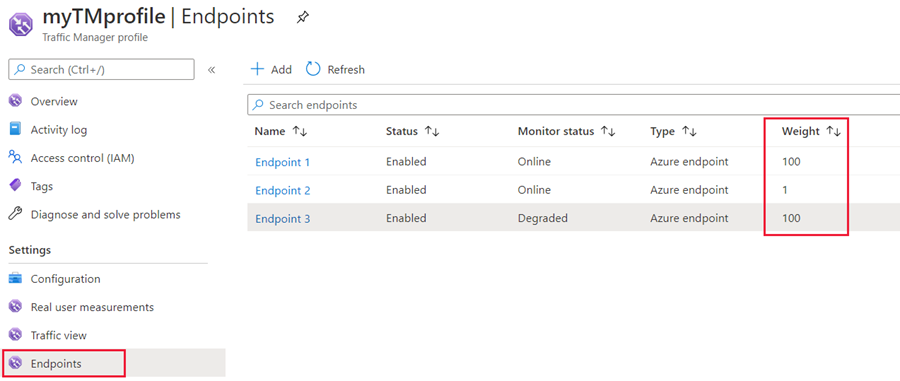Open Diagnose and solve problems
This screenshot has height=381, width=900.
tap(106, 215)
